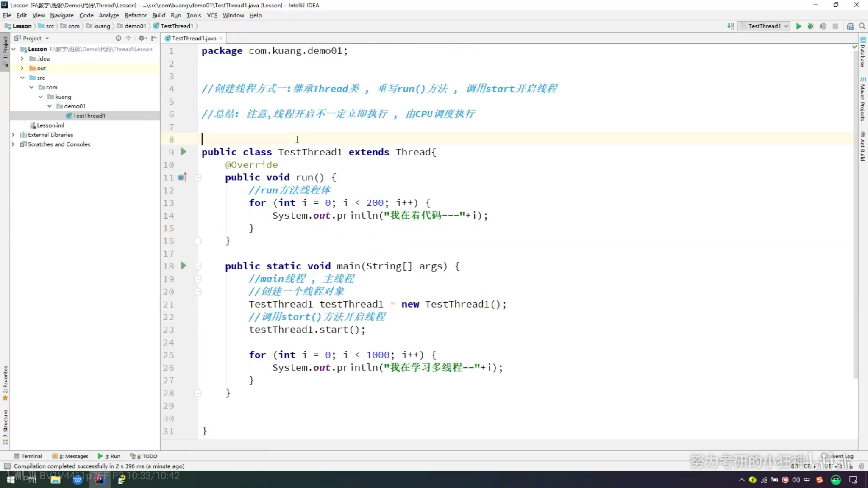This screenshot has width=868, height=488.
Task: Click kuang in the breadcrumb bar
Action: (98, 26)
